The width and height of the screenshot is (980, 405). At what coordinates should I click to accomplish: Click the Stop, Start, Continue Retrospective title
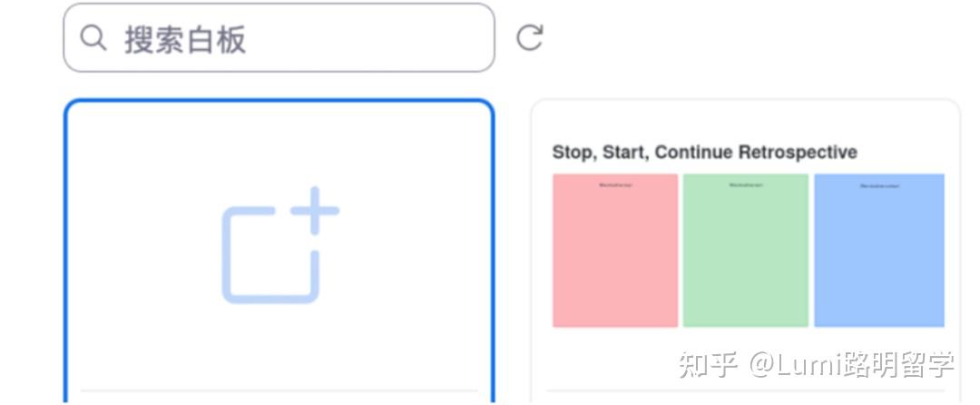(704, 152)
